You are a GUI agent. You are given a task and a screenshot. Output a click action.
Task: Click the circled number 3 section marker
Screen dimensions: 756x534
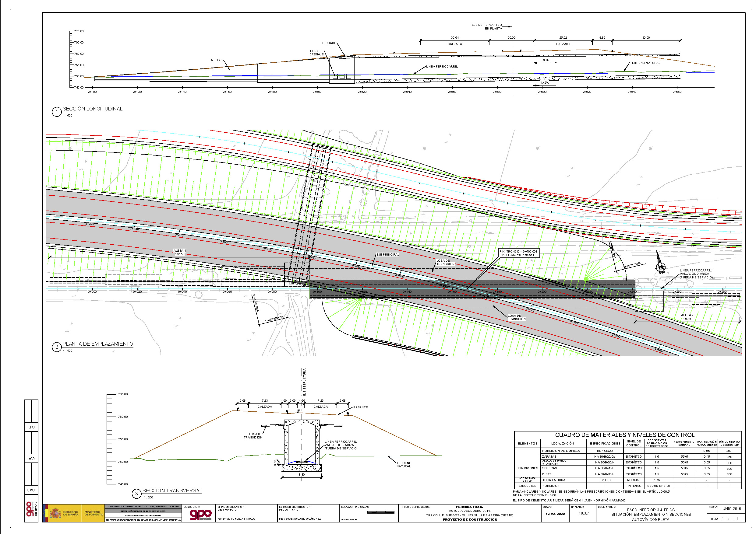coord(136,494)
